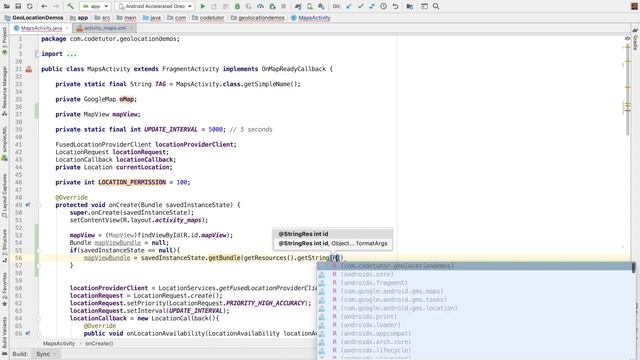640x360 pixels.
Task: Click the onCreate() breadcrumb at editor bottom
Action: point(99,344)
